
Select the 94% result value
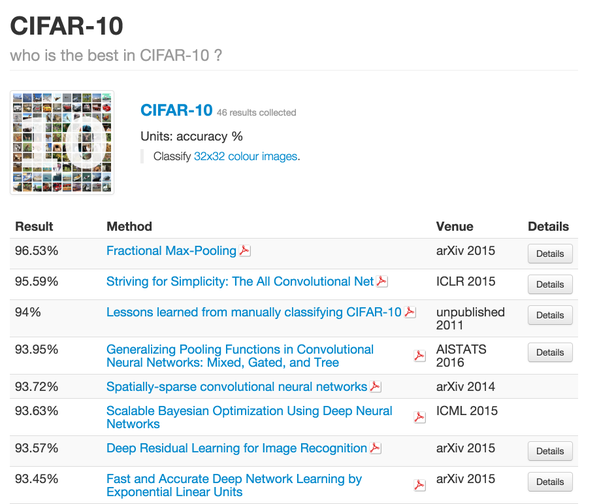point(28,312)
